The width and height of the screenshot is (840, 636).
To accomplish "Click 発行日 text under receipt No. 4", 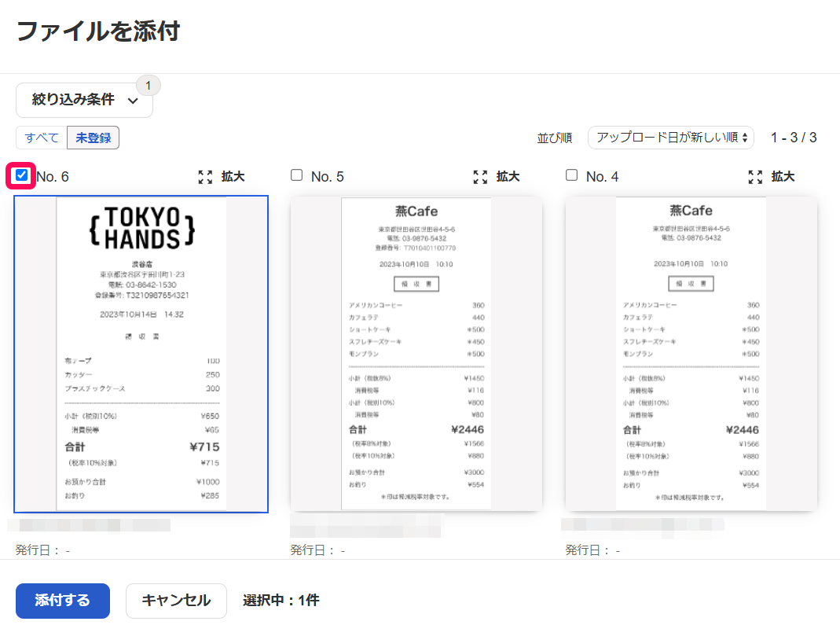I will tap(592, 550).
